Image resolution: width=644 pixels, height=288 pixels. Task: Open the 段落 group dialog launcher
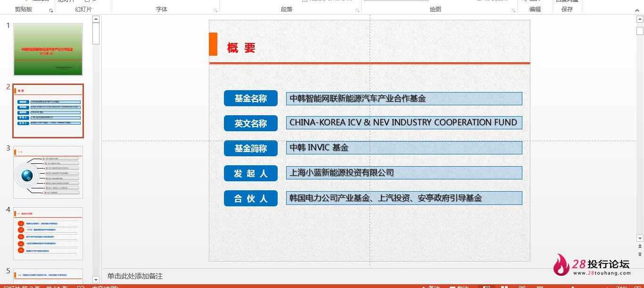358,10
